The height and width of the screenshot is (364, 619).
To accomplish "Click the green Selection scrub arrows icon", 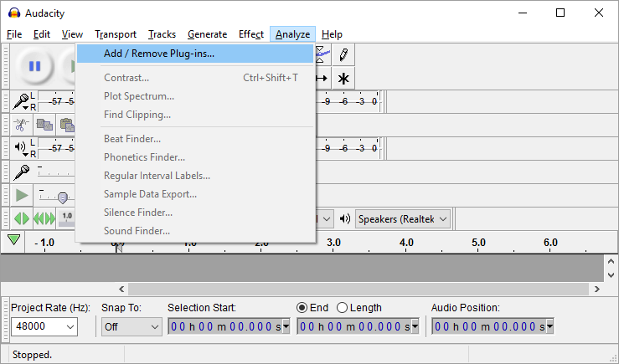I will pos(21,218).
